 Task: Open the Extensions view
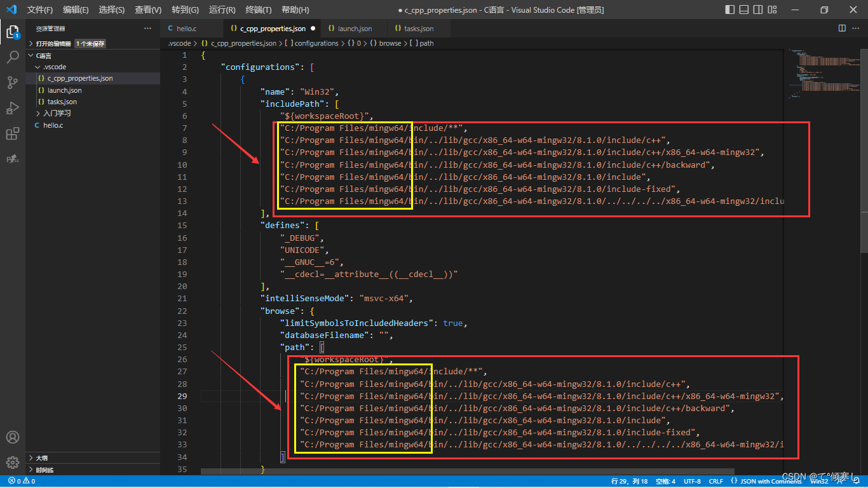(13, 133)
